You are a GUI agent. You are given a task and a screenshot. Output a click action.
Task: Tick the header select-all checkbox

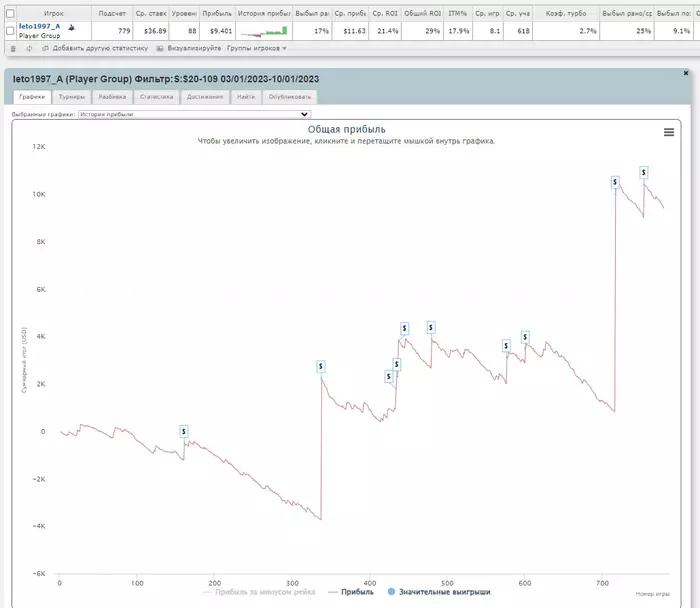point(10,13)
